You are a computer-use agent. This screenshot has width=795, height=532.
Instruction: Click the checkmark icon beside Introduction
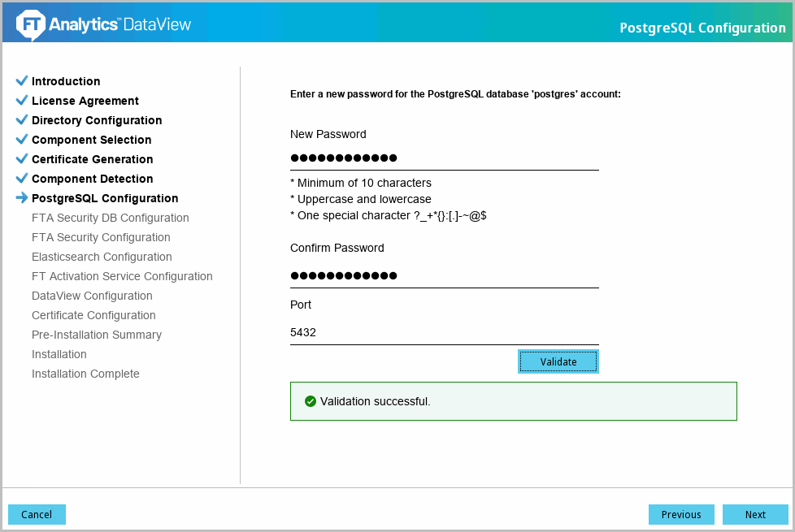22,81
